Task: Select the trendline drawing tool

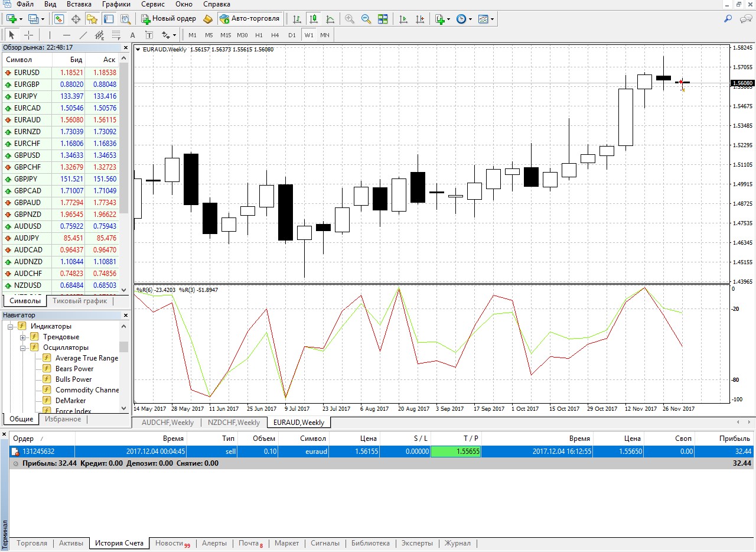Action: coord(83,35)
